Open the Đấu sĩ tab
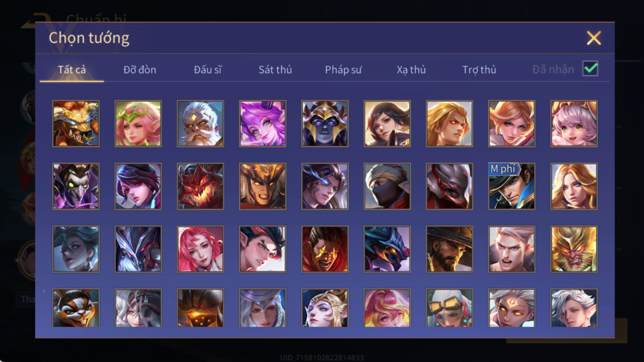 [208, 70]
